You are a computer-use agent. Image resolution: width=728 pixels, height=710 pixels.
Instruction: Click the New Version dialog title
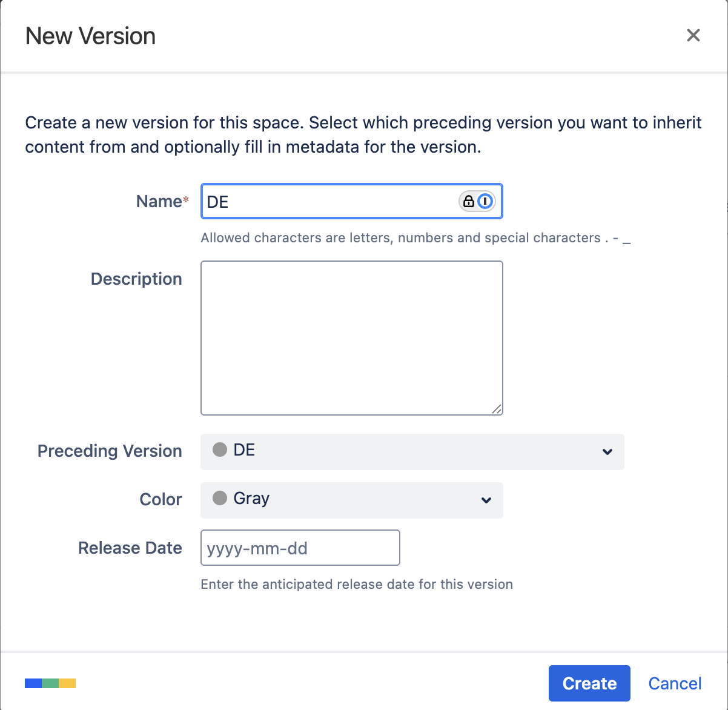click(90, 36)
